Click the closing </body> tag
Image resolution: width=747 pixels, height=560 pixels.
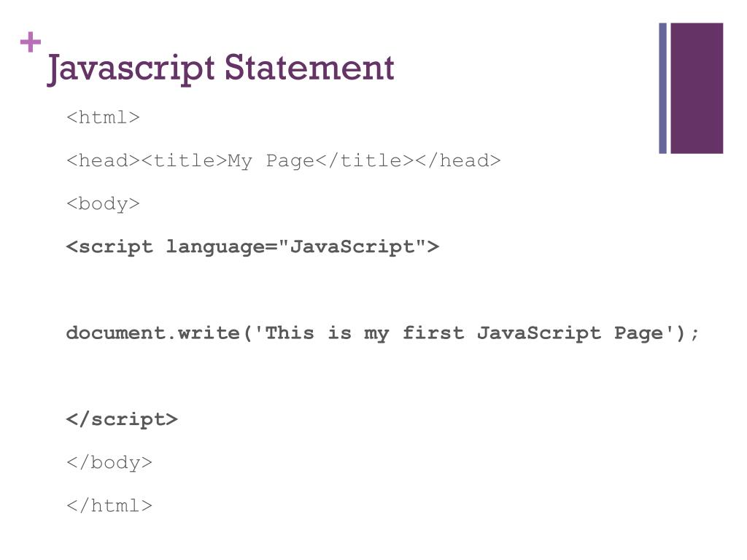tap(109, 462)
